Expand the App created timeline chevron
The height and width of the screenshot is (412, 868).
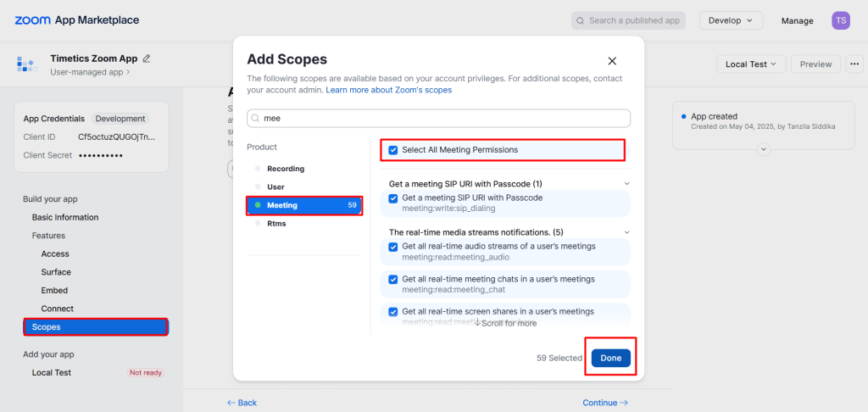764,149
